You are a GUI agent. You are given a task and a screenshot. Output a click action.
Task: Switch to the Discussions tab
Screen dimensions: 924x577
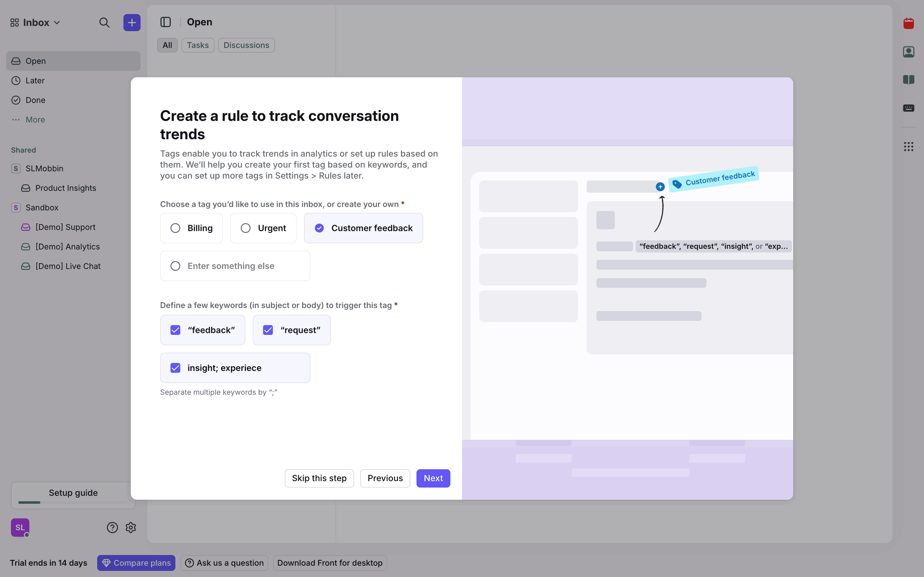246,45
